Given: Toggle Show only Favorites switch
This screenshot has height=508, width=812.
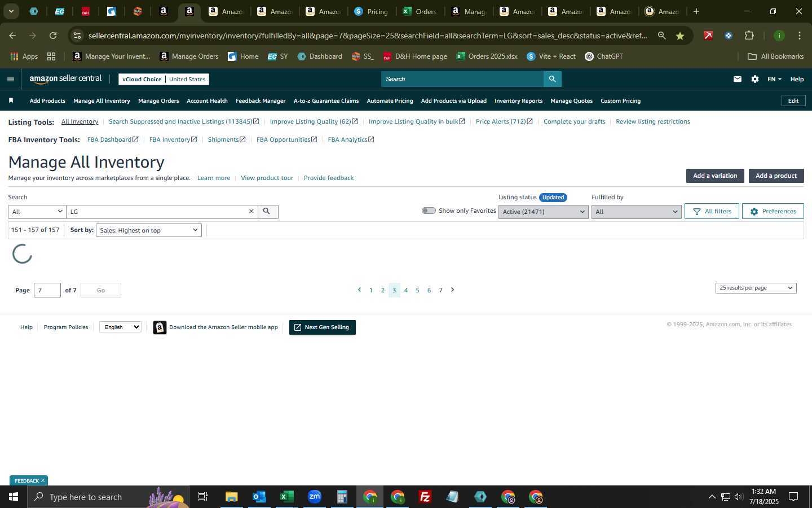Looking at the screenshot, I should [429, 211].
